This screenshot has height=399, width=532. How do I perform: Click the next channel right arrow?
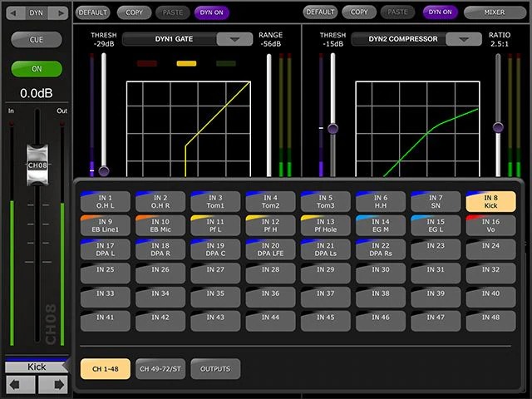tap(52, 384)
